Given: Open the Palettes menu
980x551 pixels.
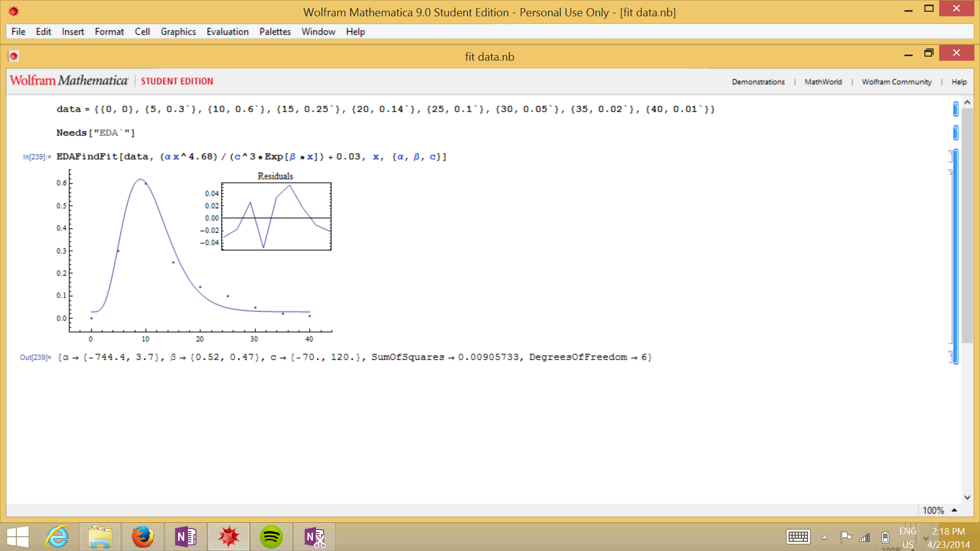Looking at the screenshot, I should coord(275,32).
